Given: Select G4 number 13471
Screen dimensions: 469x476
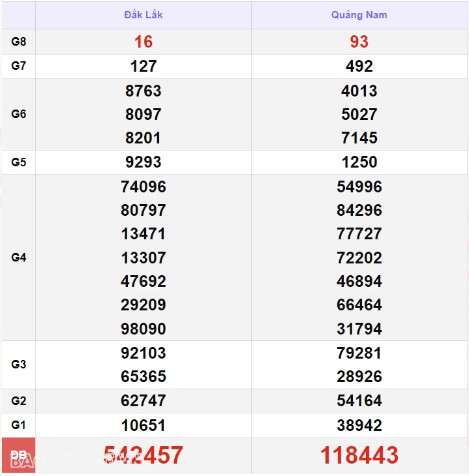Looking at the screenshot, I should tap(143, 233).
